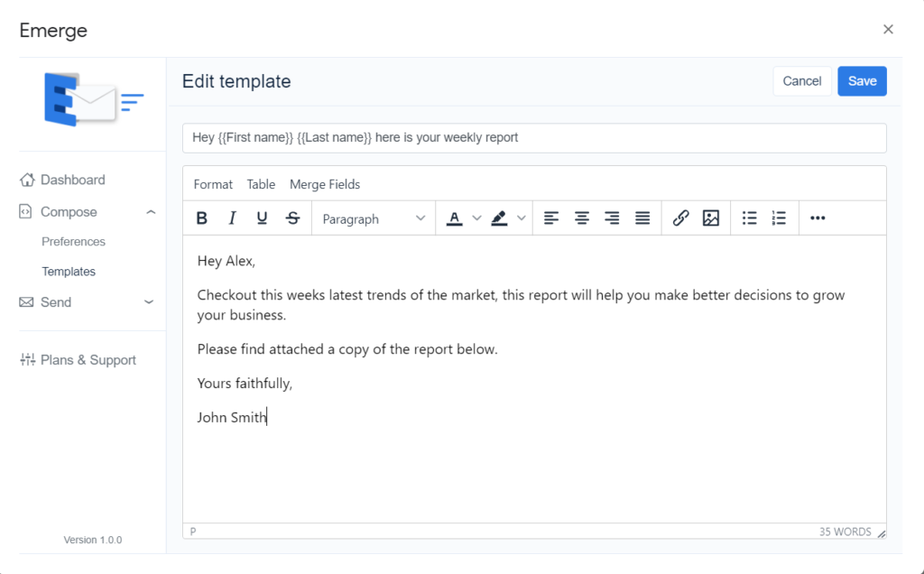The image size is (924, 574).
Task: Open the text color dropdown arrow
Action: tap(477, 218)
